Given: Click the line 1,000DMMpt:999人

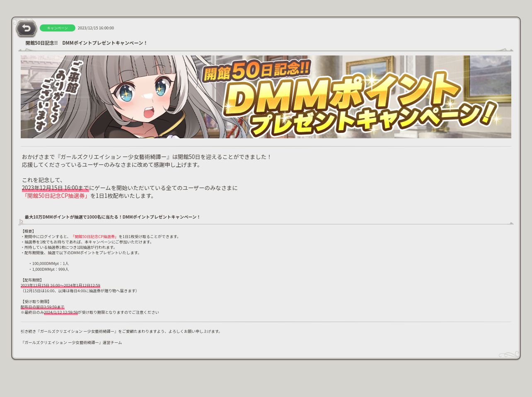Looking at the screenshot, I should coord(49,269).
